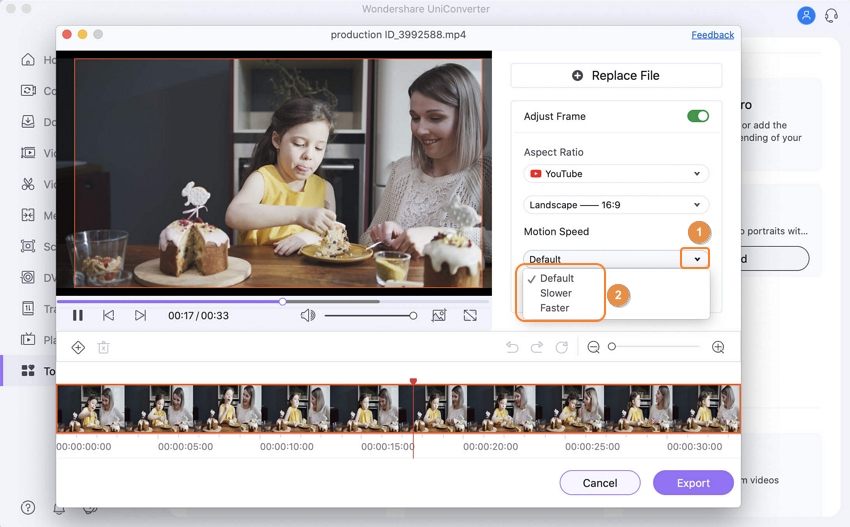Open the YouTube aspect ratio dropdown
Image resolution: width=850 pixels, height=527 pixels.
click(616, 173)
